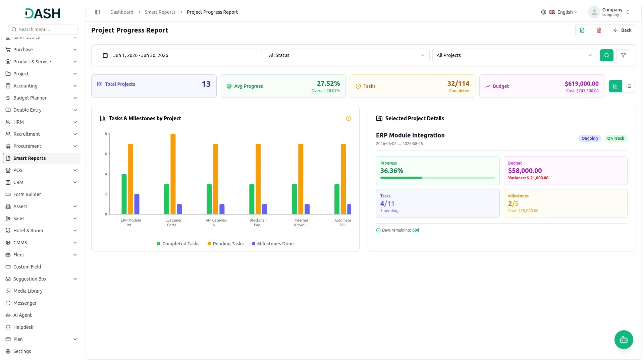Click the 36.36% progress bar
This screenshot has height=362, width=644.
click(x=438, y=178)
